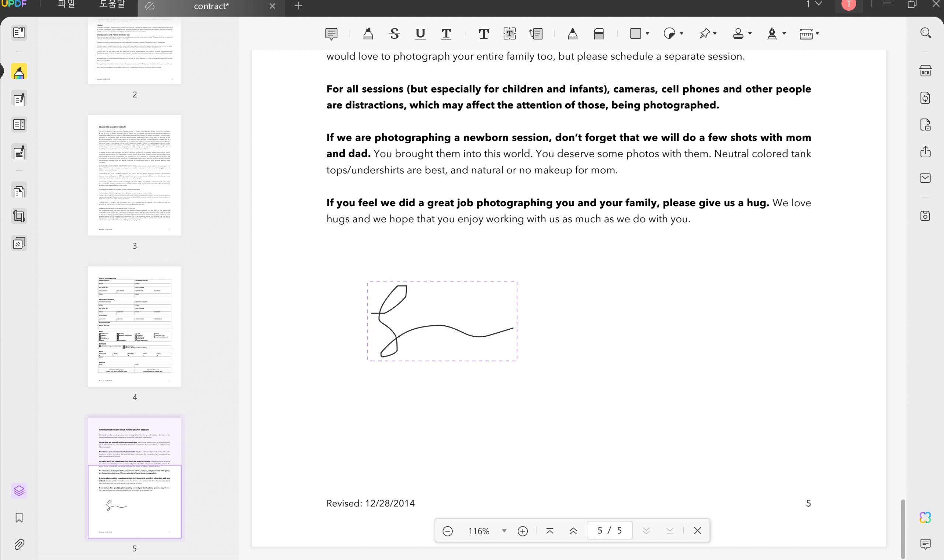
Task: Select the Text Callout tool
Action: click(x=536, y=34)
